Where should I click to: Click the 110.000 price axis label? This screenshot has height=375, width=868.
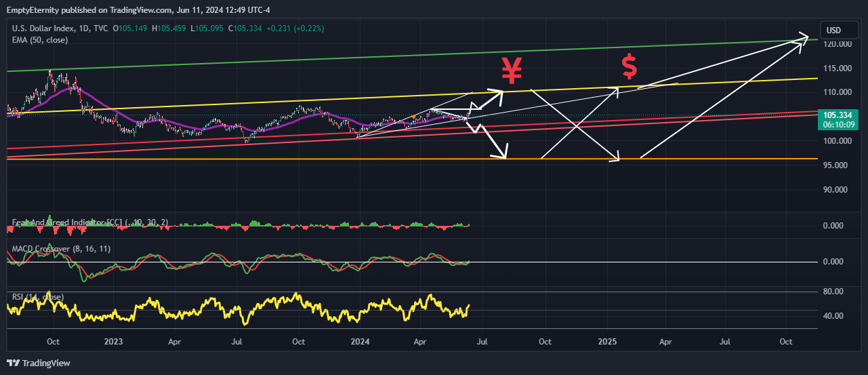tap(837, 92)
